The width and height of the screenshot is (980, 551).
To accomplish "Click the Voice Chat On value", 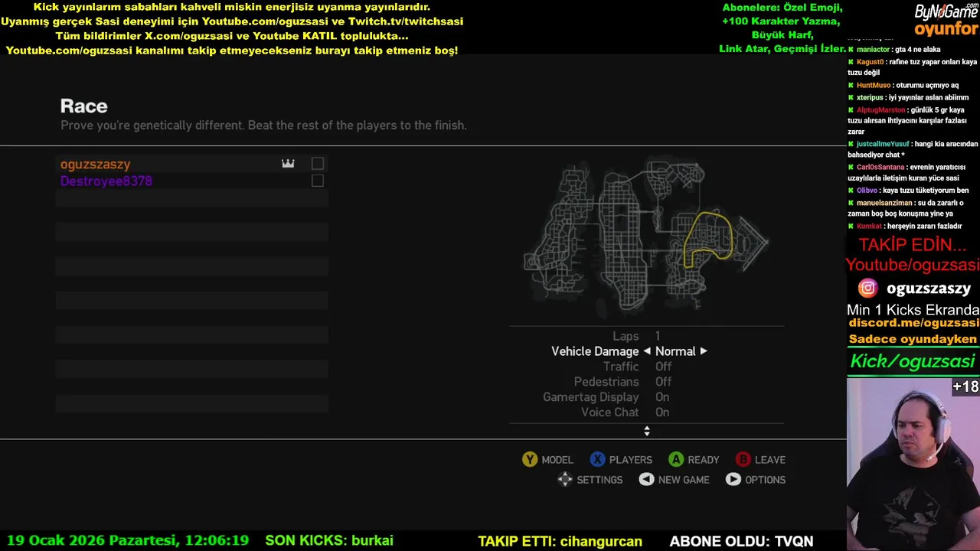I will tap(662, 412).
